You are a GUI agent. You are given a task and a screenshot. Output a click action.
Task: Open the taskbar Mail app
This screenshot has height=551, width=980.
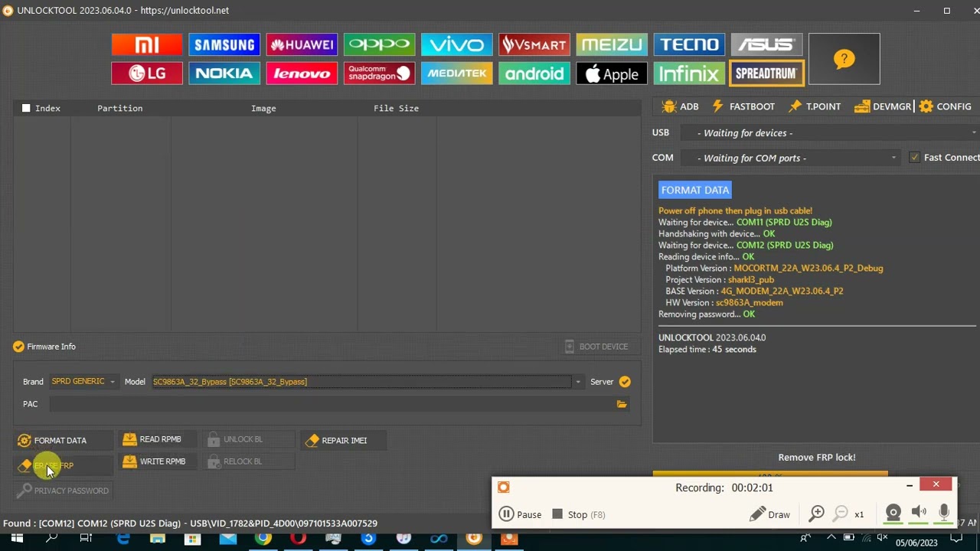pyautogui.click(x=227, y=539)
